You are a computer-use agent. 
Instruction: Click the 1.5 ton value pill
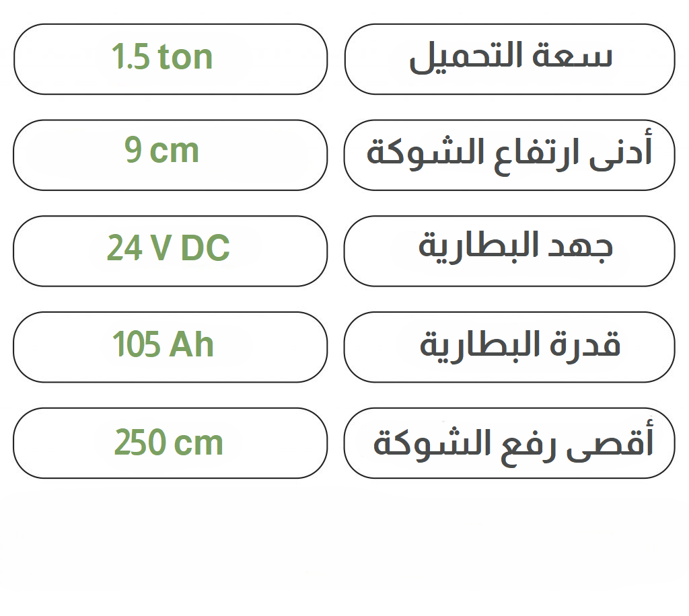(170, 59)
